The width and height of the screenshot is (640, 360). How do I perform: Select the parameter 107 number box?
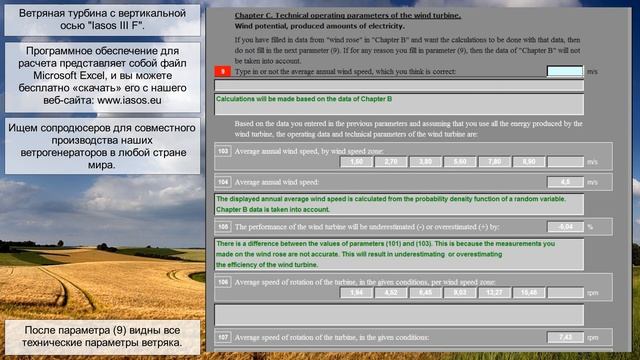(x=223, y=337)
